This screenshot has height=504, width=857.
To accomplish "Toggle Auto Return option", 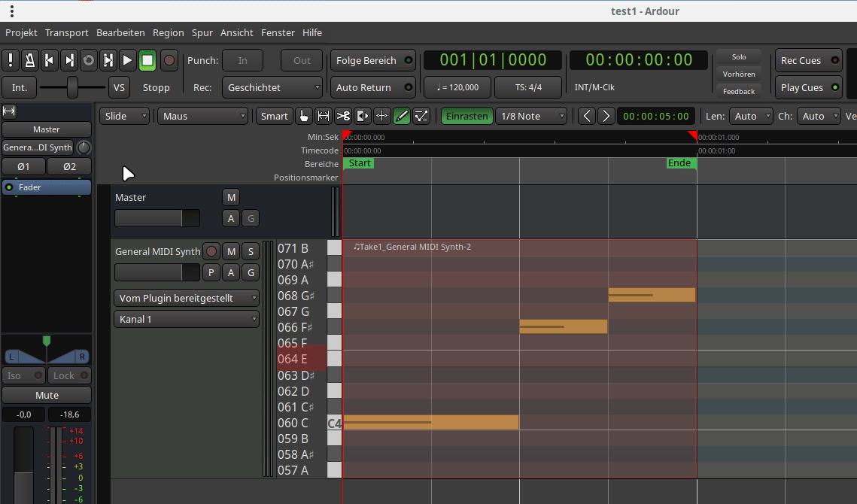I will [x=373, y=87].
